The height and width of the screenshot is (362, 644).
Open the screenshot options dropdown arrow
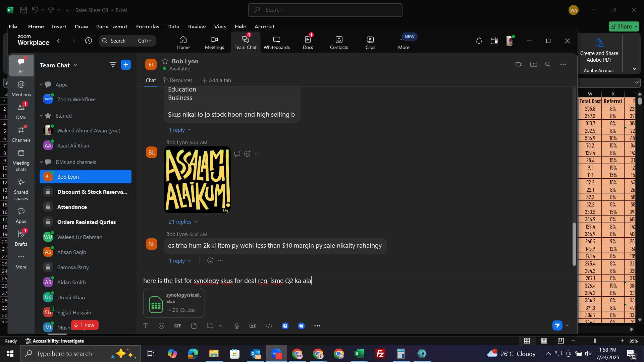(x=220, y=326)
